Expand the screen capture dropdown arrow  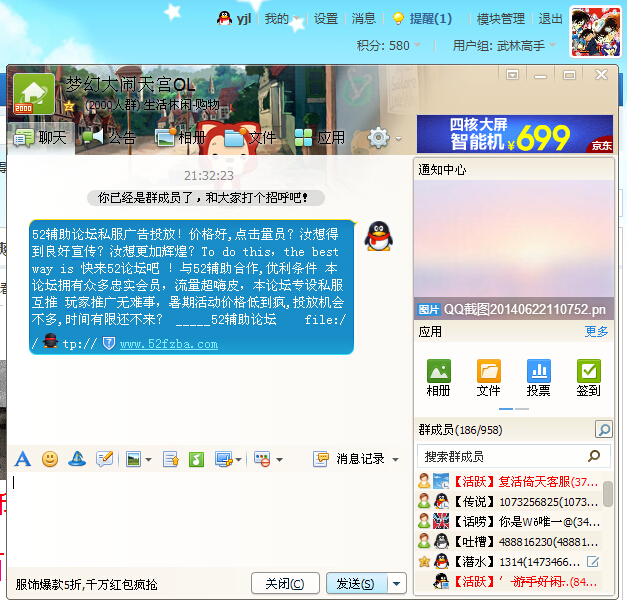point(239,460)
